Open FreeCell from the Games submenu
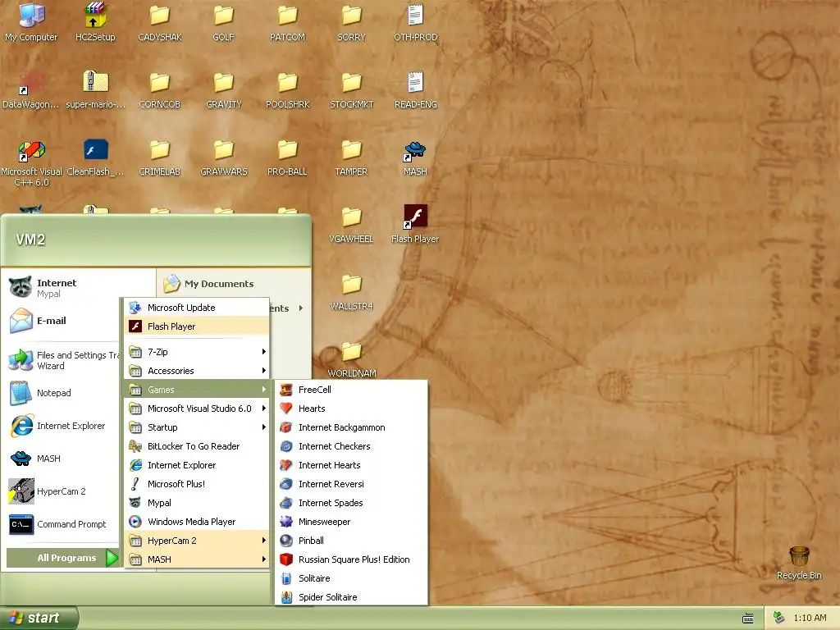The height and width of the screenshot is (630, 840). click(351, 390)
